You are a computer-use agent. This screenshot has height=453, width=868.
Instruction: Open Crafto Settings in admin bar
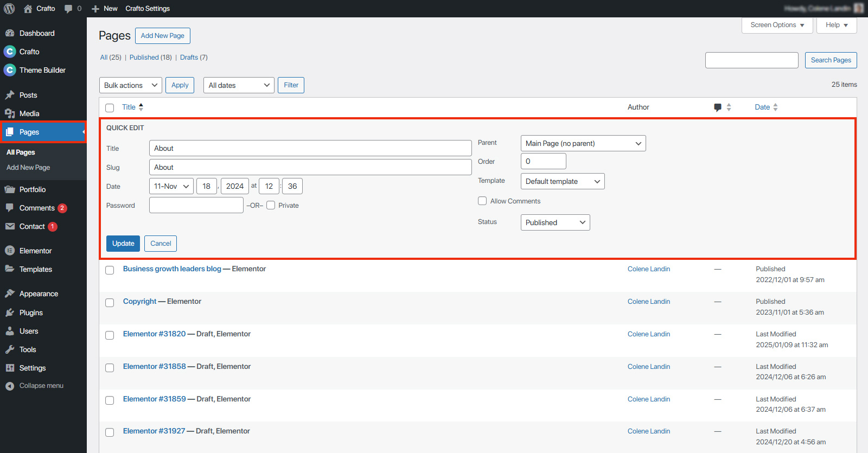tap(148, 9)
